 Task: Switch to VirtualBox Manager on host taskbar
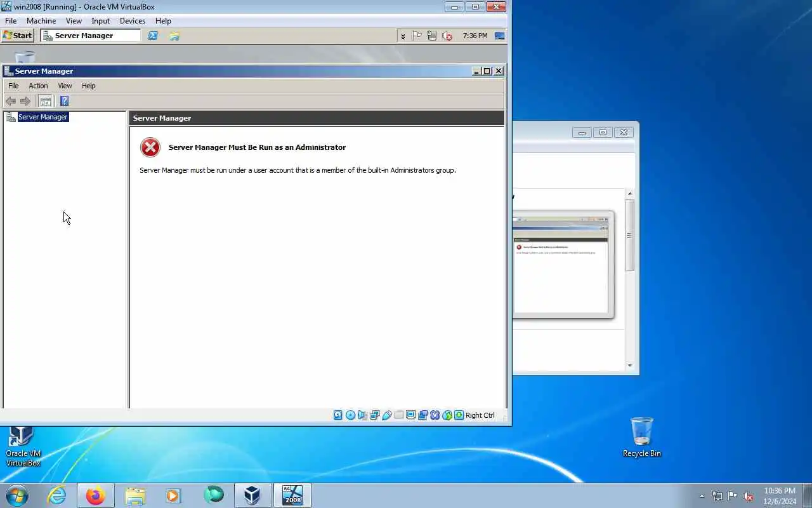point(252,495)
